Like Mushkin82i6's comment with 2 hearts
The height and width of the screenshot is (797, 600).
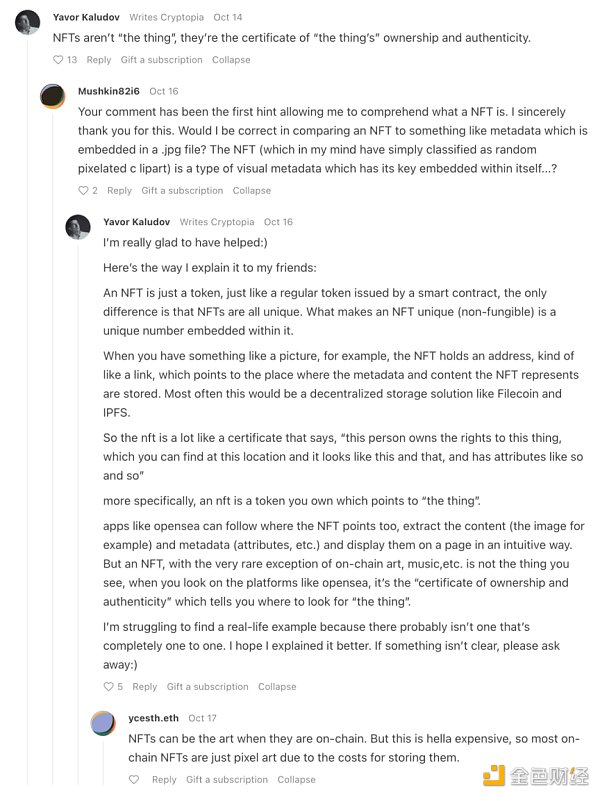tap(84, 191)
